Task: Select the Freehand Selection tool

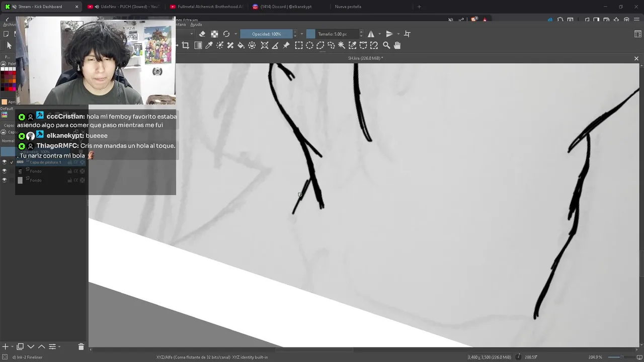Action: [331, 45]
